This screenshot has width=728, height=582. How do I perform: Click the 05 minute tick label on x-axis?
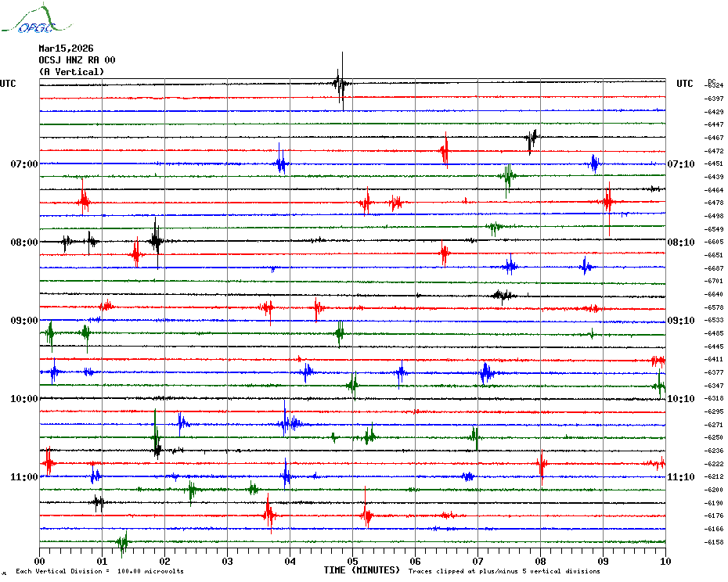tap(352, 561)
